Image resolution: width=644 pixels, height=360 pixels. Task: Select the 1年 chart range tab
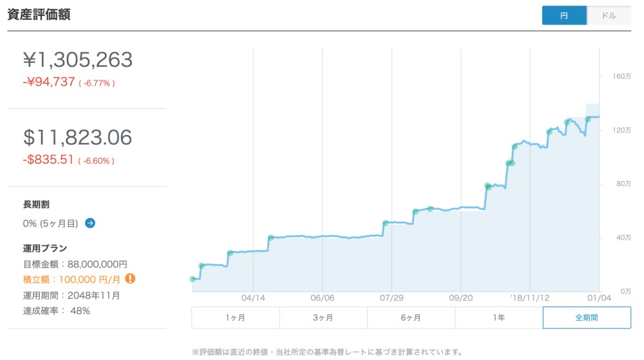point(499,317)
